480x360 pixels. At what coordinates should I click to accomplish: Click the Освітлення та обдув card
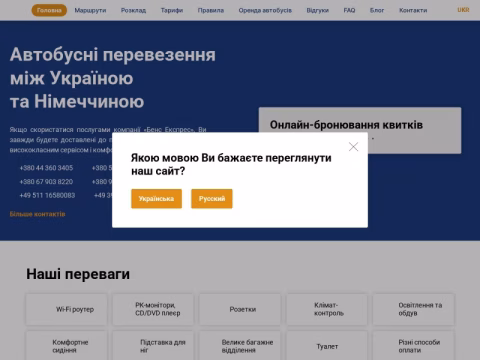(x=414, y=309)
